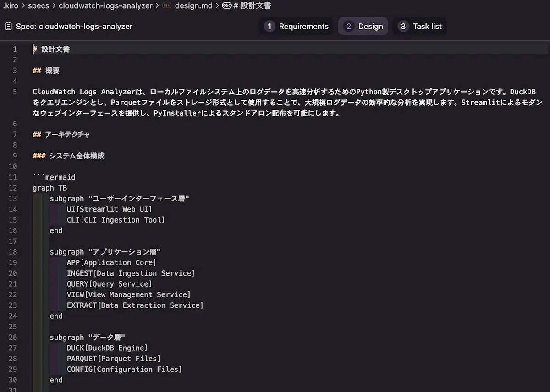The height and width of the screenshot is (392, 550).
Task: Click the ```mermaid code fence line
Action: pos(54,177)
